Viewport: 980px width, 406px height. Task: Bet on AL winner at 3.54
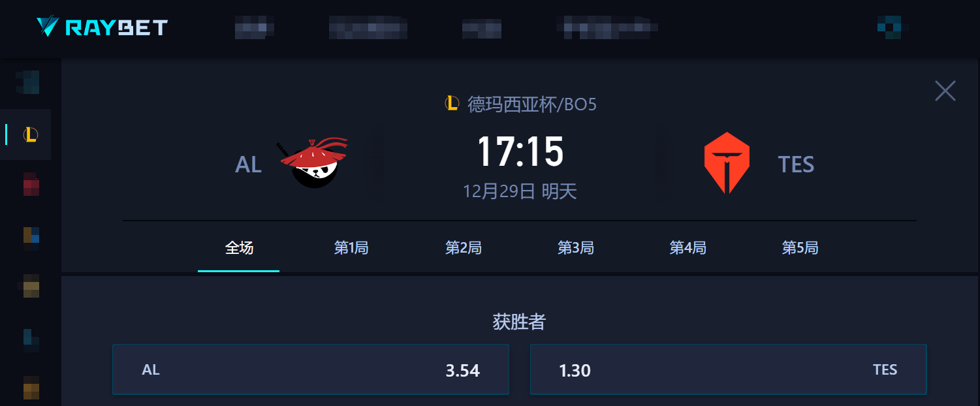(311, 369)
